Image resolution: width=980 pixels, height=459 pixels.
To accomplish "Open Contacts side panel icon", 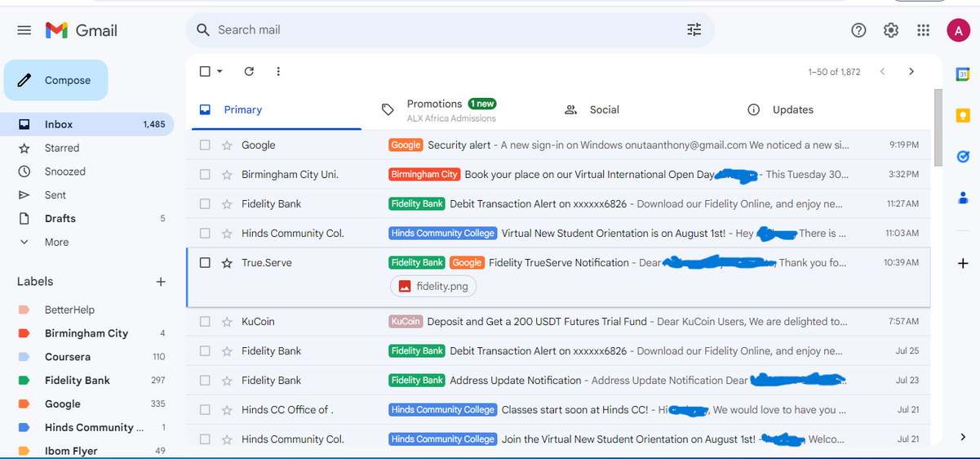I will point(963,197).
